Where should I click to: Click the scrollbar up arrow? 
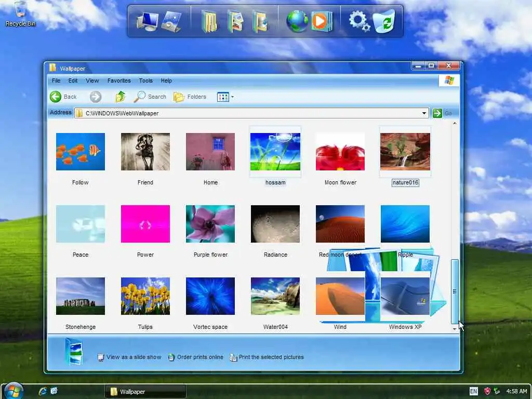455,123
